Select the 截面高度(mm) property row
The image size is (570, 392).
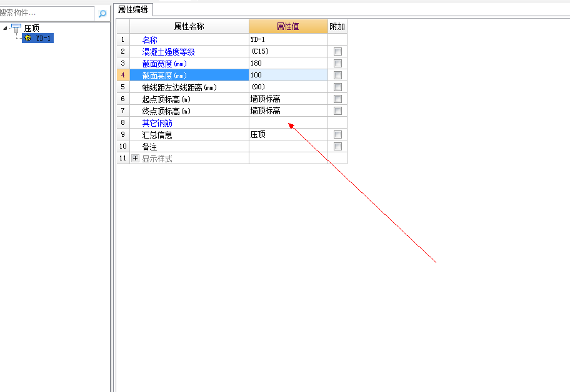pos(189,75)
